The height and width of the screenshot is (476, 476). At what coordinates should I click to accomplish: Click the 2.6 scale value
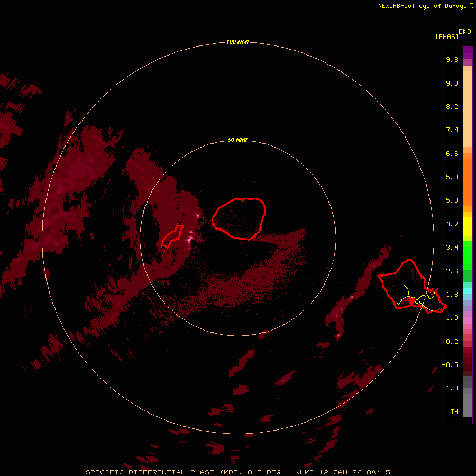click(452, 271)
